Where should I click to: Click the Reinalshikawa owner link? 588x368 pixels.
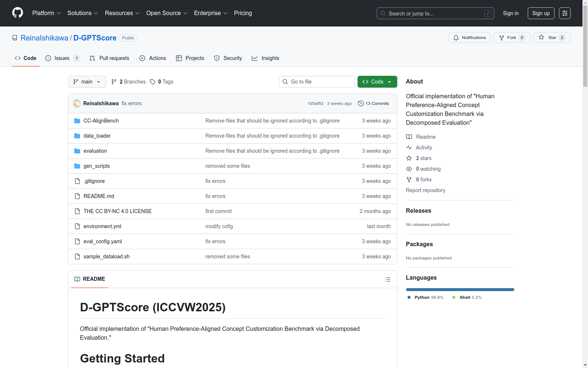[x=44, y=38]
